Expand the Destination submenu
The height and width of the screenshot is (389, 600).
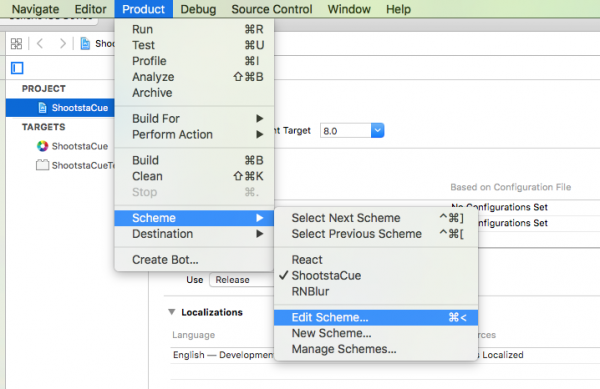[x=194, y=234]
